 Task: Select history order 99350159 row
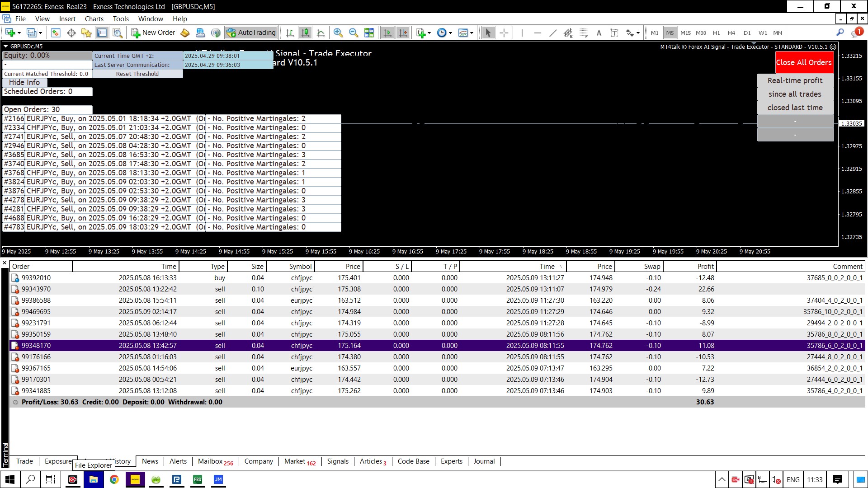click(36, 334)
